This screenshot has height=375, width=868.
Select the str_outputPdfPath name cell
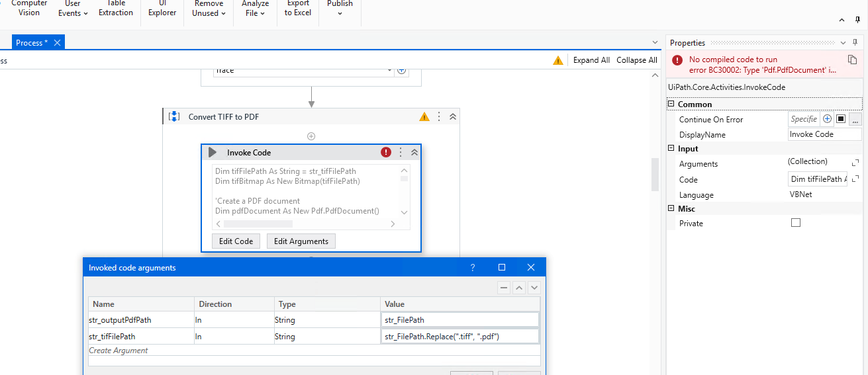pos(140,320)
